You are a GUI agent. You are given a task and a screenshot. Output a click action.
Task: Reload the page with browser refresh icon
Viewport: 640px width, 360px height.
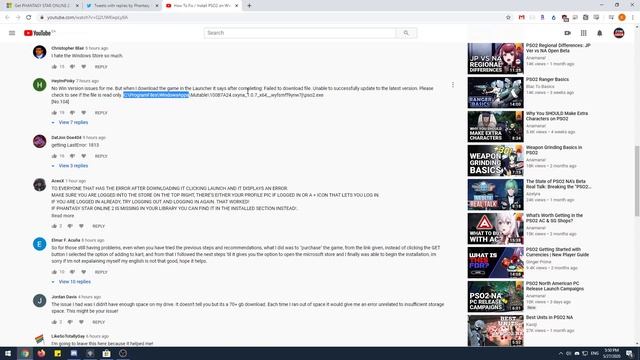pyautogui.click(x=29, y=18)
